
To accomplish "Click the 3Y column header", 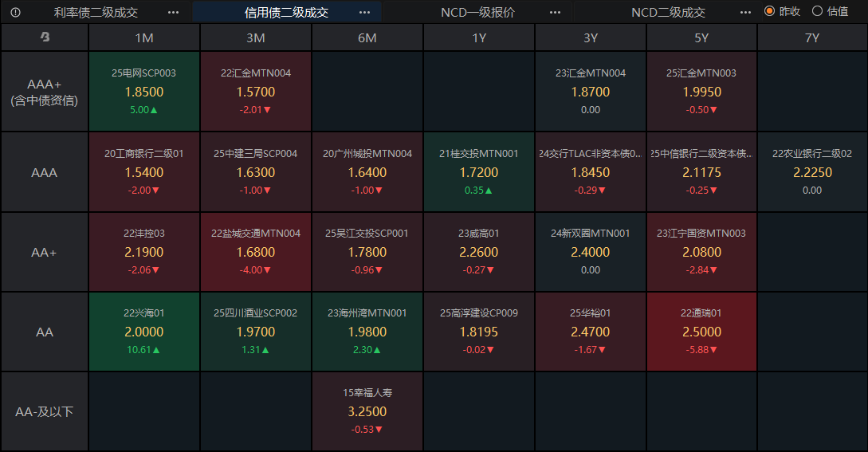I will pyautogui.click(x=591, y=37).
